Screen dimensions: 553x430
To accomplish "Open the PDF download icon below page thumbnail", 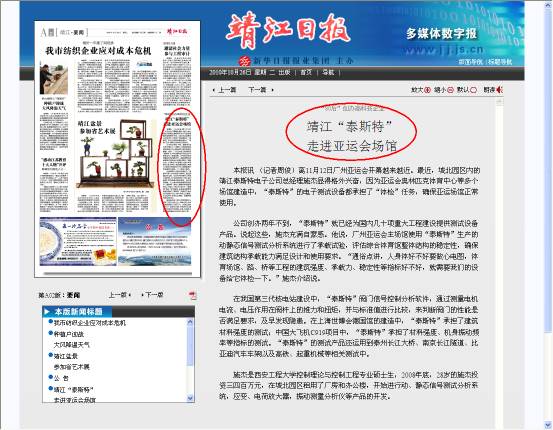I will [192, 295].
